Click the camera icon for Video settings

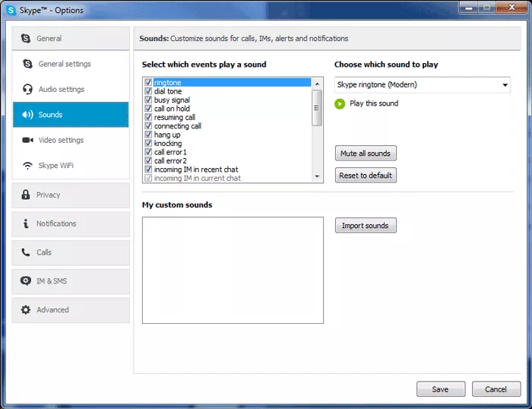point(27,140)
